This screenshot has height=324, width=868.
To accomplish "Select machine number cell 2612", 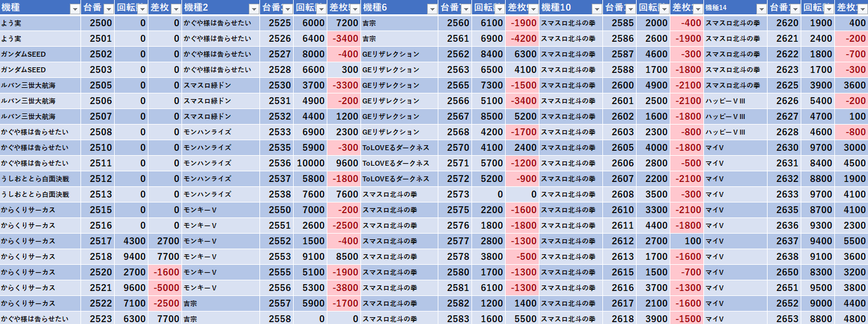I will click(620, 241).
